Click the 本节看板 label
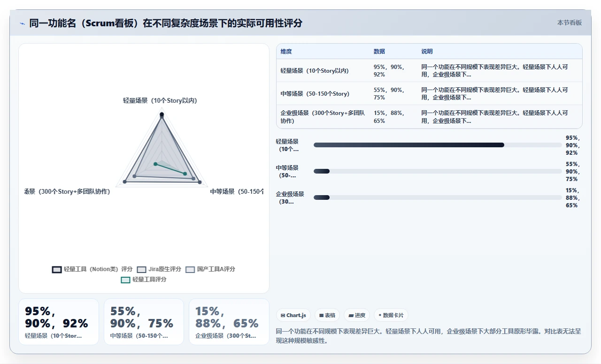Viewport: 601px width, 364px height. pos(570,23)
